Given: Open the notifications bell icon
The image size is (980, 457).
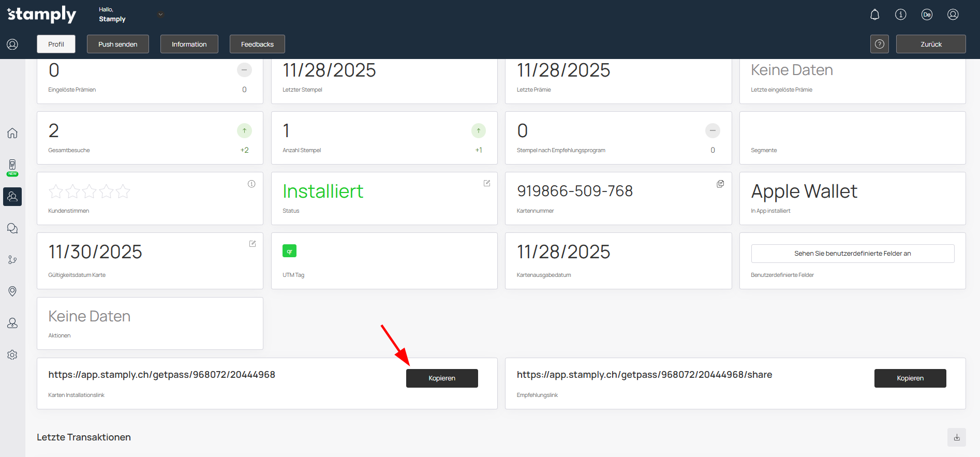Looking at the screenshot, I should click(x=874, y=14).
